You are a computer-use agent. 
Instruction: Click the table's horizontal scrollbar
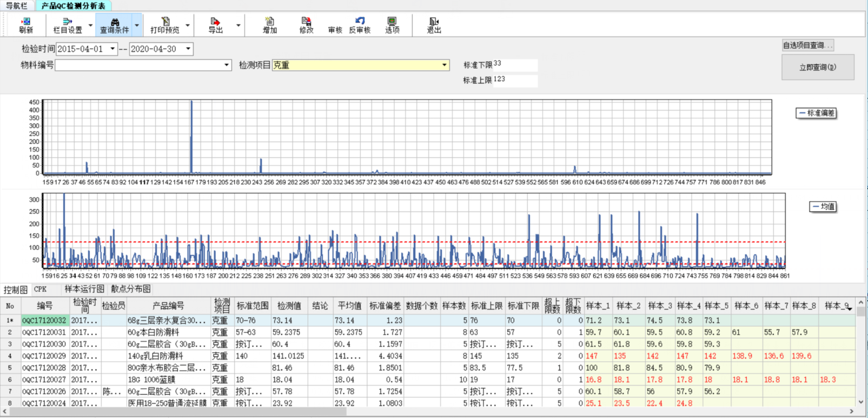coord(178,412)
